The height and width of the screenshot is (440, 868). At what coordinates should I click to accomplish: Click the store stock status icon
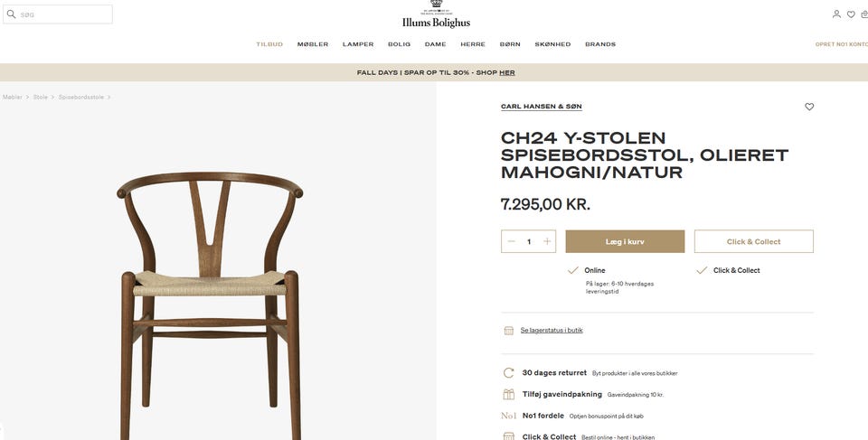click(509, 331)
